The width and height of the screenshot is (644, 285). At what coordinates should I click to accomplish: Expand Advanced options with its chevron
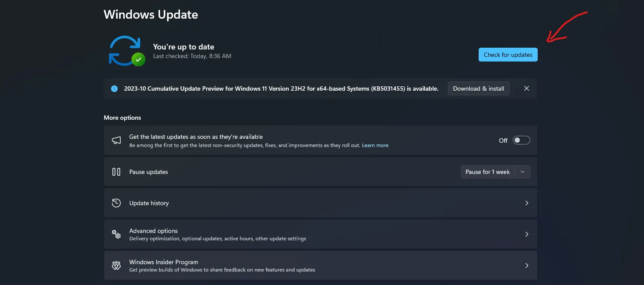click(x=527, y=234)
